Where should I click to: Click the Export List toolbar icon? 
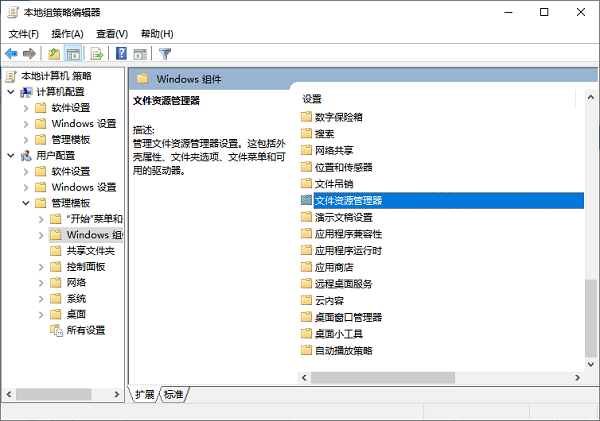pyautogui.click(x=97, y=54)
